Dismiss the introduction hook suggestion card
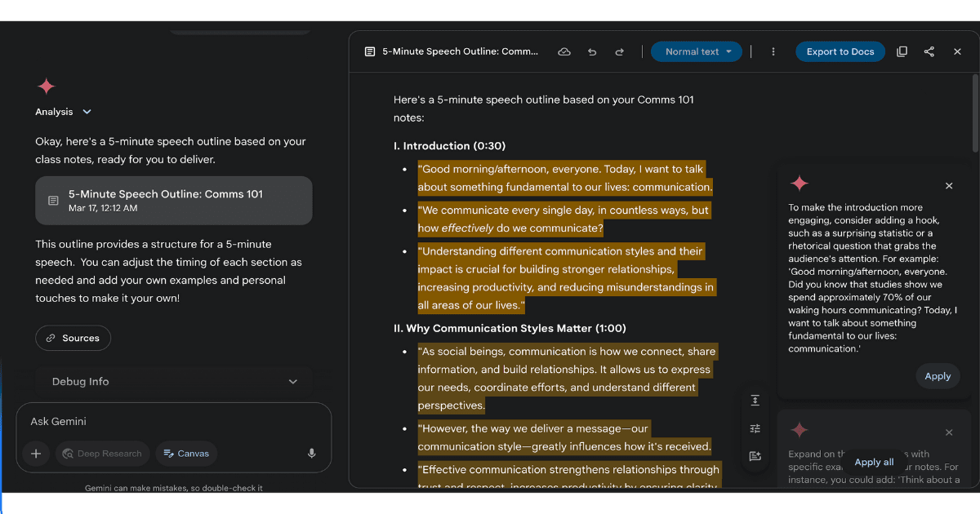This screenshot has width=980, height=514. tap(949, 185)
